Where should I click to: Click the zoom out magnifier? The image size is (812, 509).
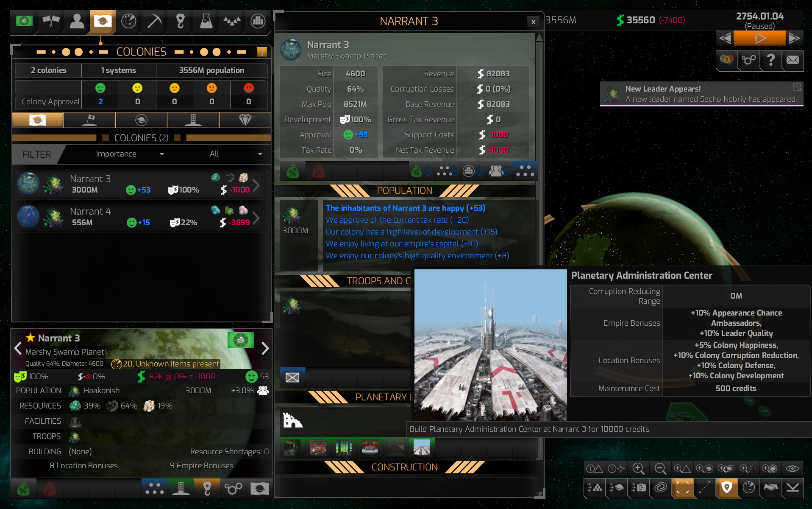pyautogui.click(x=660, y=469)
